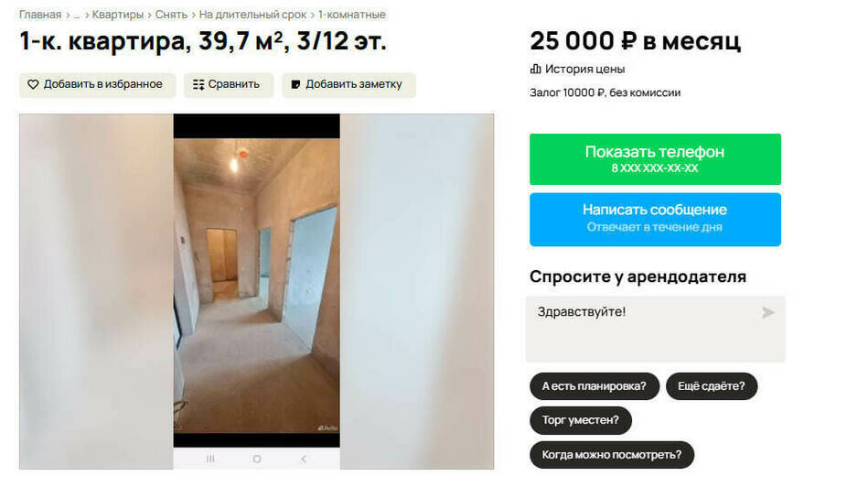
Task: Show the landlord's phone number
Action: click(655, 159)
